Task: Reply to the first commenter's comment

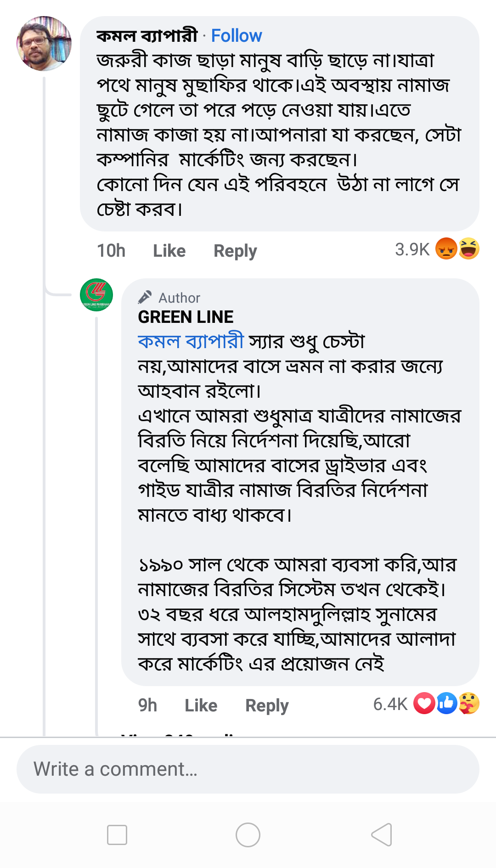Action: [x=235, y=251]
